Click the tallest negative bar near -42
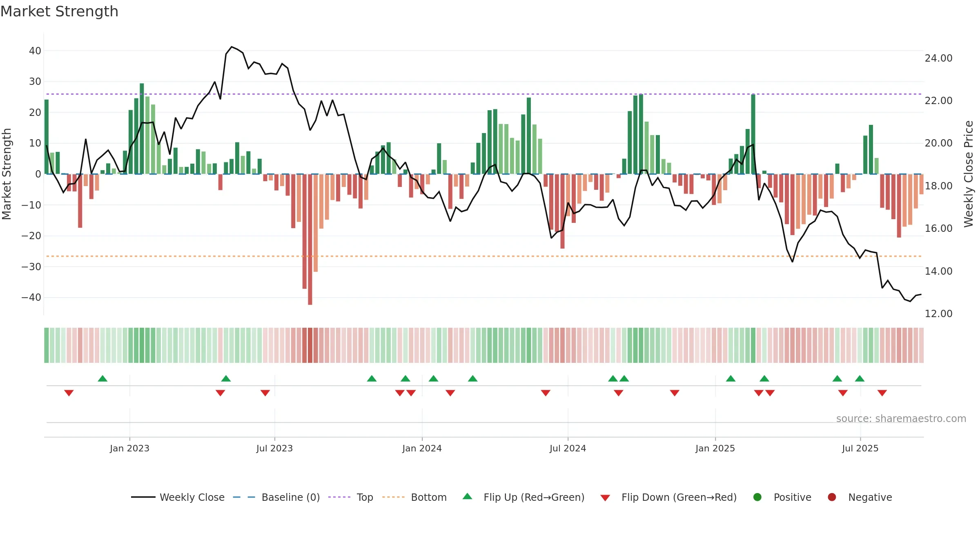This screenshot has width=980, height=551. pos(310,239)
